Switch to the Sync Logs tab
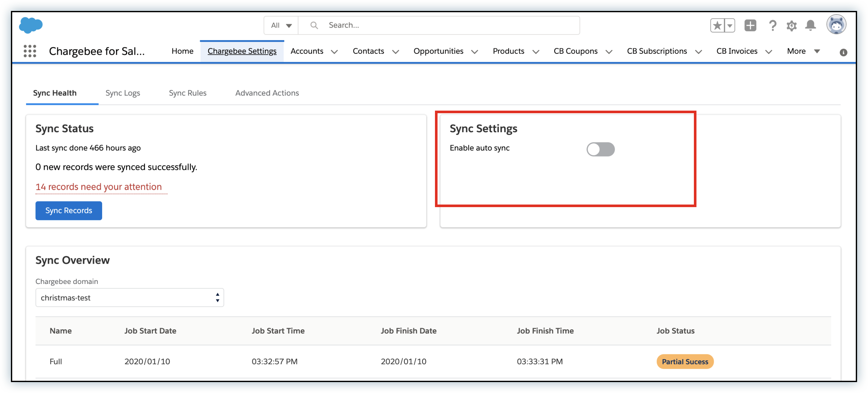Screen dimensions: 868x393 123,93
